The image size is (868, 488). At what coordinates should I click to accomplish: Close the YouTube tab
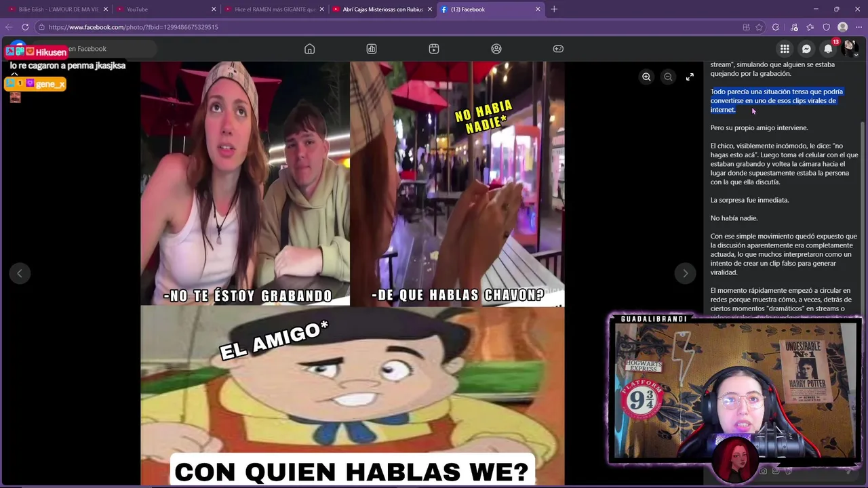pos(214,9)
